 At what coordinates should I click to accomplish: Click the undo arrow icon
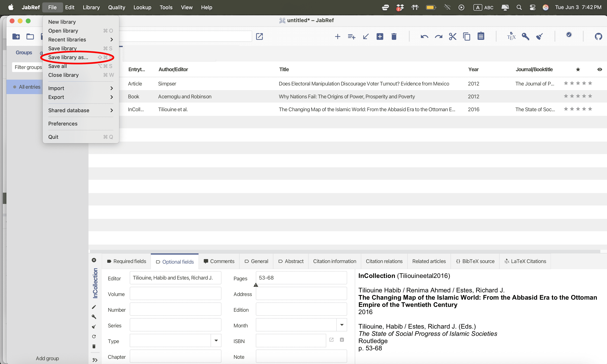(x=424, y=37)
